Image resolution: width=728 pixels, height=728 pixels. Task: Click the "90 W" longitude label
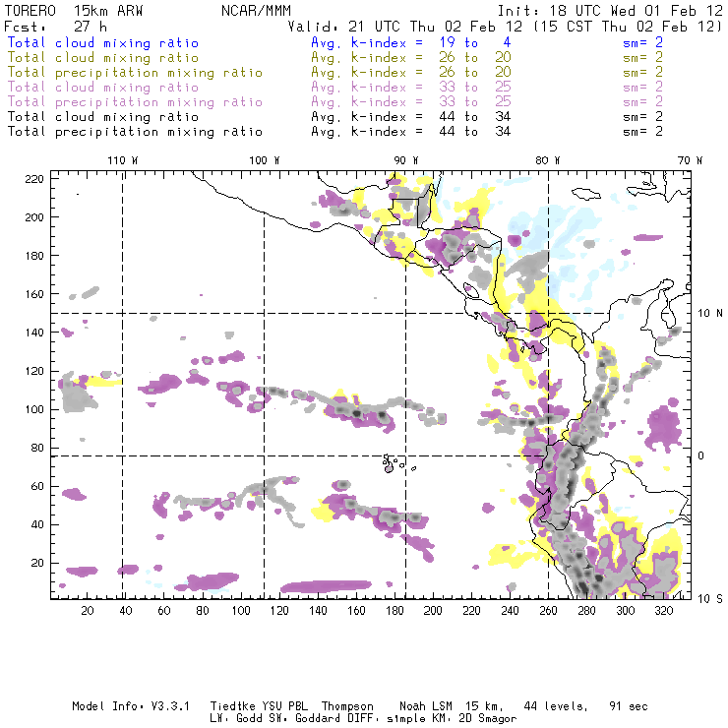pos(406,160)
